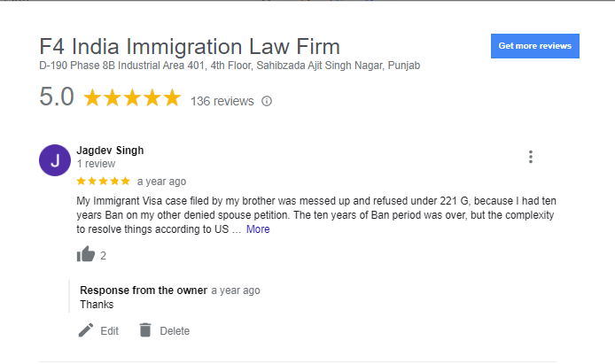
Task: Click the 136 reviews count
Action: click(x=222, y=101)
